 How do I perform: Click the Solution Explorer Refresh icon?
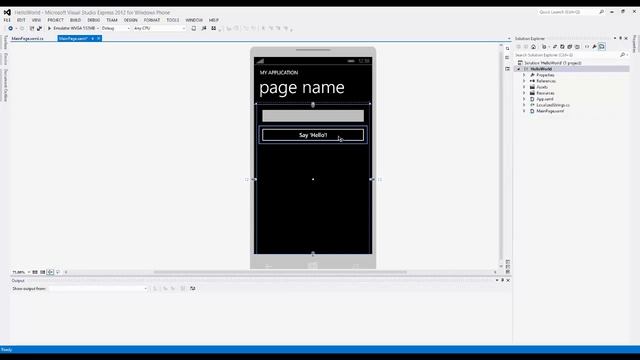coord(562,47)
